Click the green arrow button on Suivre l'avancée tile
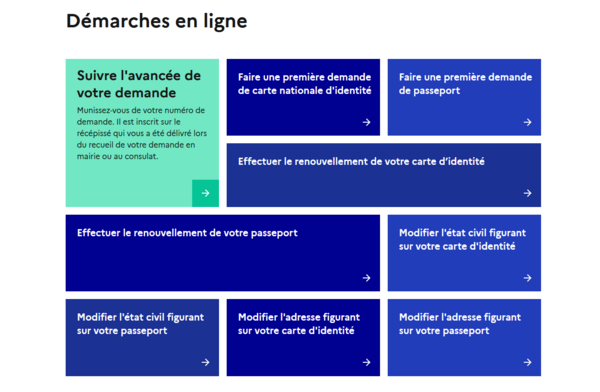This screenshot has height=392, width=600. pyautogui.click(x=205, y=193)
